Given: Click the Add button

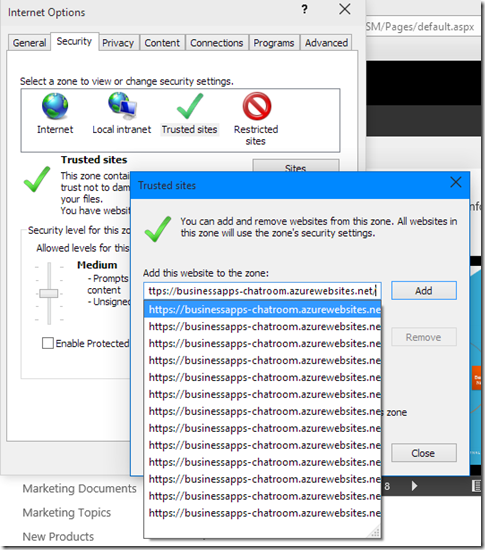Looking at the screenshot, I should tap(424, 290).
